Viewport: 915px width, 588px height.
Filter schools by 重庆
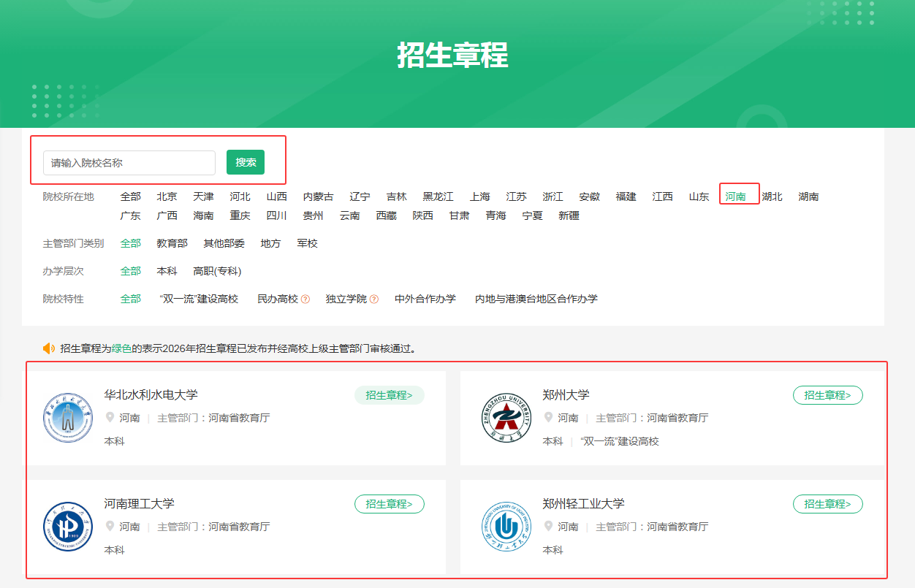tap(240, 215)
